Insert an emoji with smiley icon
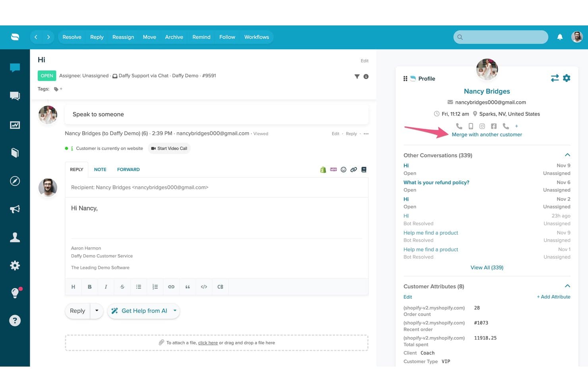 pos(343,170)
